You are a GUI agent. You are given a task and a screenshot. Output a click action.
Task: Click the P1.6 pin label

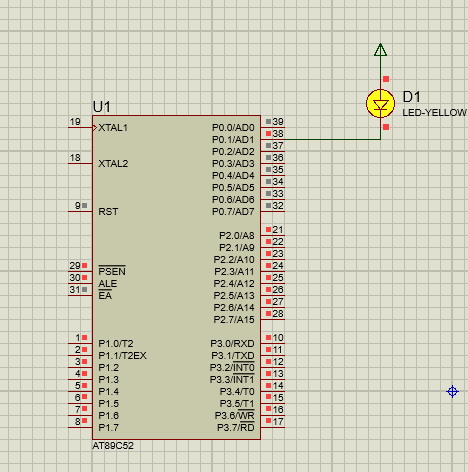point(109,416)
